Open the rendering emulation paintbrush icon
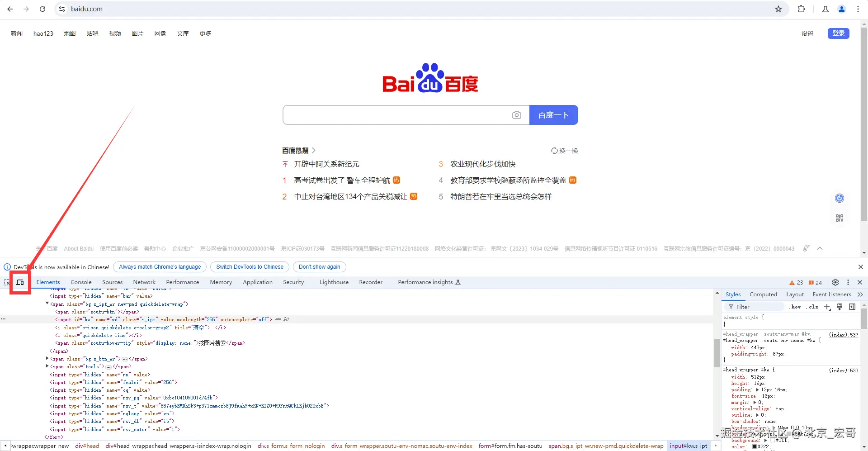Screen dimensions: 868x451 coord(840,307)
